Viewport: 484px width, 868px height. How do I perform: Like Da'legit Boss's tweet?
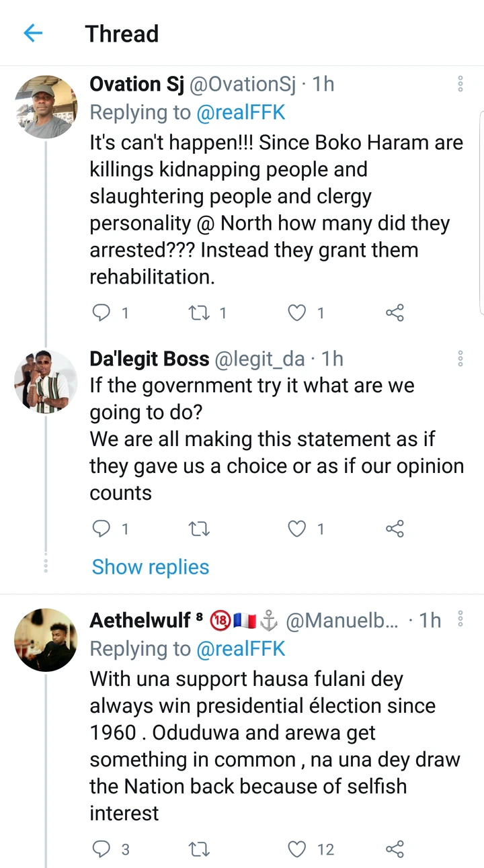coord(297,529)
